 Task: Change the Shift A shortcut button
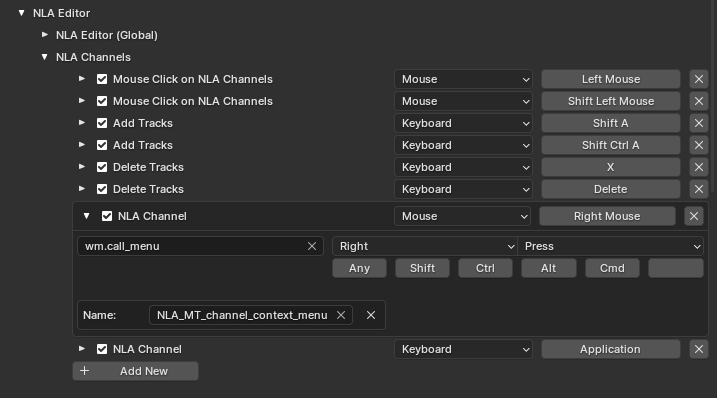pyautogui.click(x=611, y=123)
